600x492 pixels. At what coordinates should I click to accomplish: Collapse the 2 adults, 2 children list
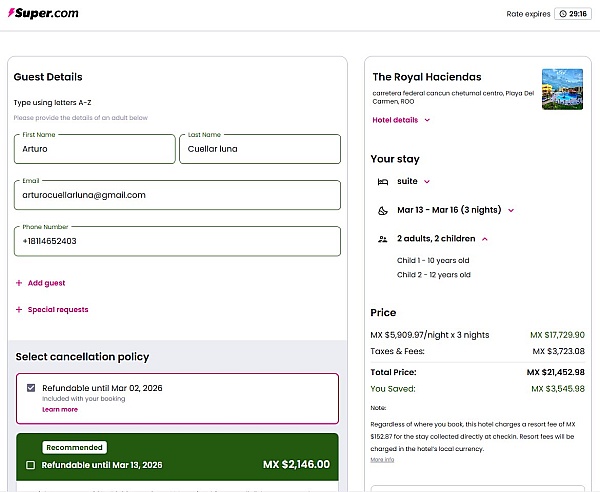coord(442,239)
